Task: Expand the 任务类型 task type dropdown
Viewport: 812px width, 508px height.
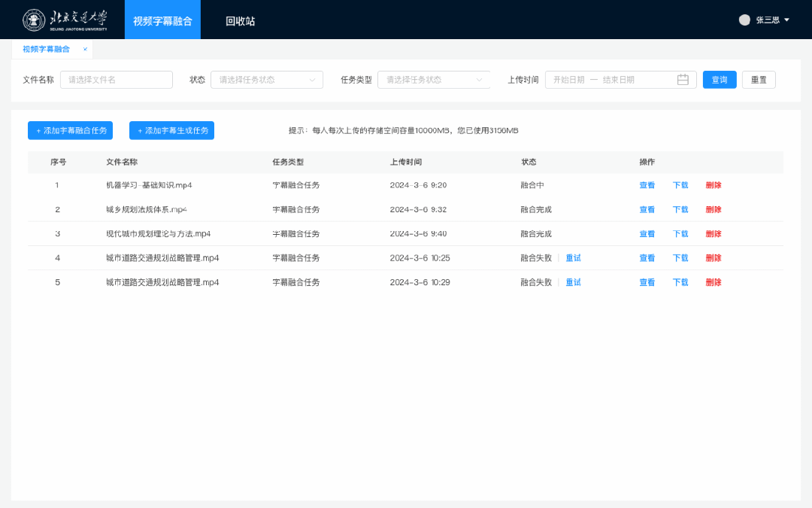Action: [x=434, y=80]
